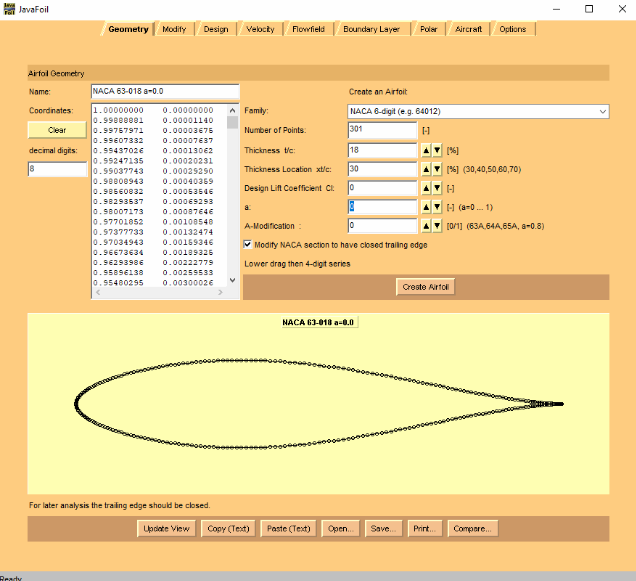
Task: Click the Compare... button
Action: (x=472, y=528)
